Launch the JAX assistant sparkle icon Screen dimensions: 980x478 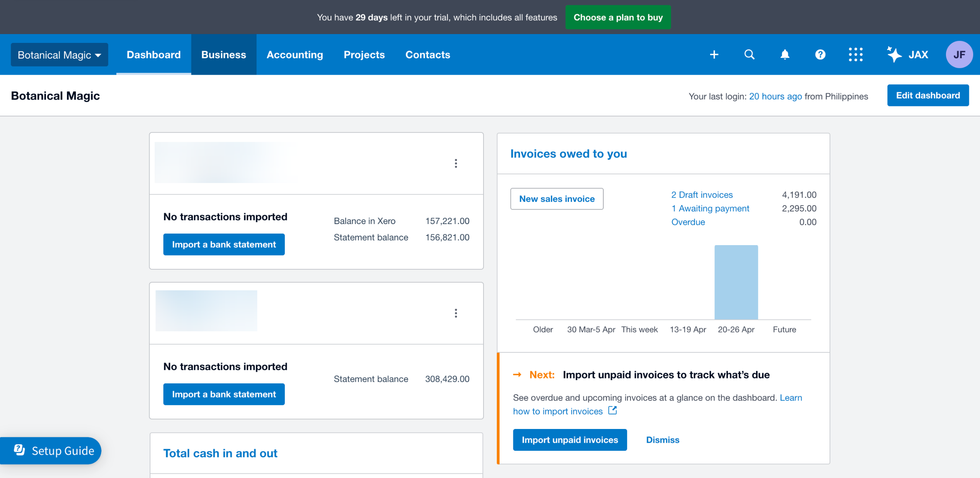tap(895, 55)
